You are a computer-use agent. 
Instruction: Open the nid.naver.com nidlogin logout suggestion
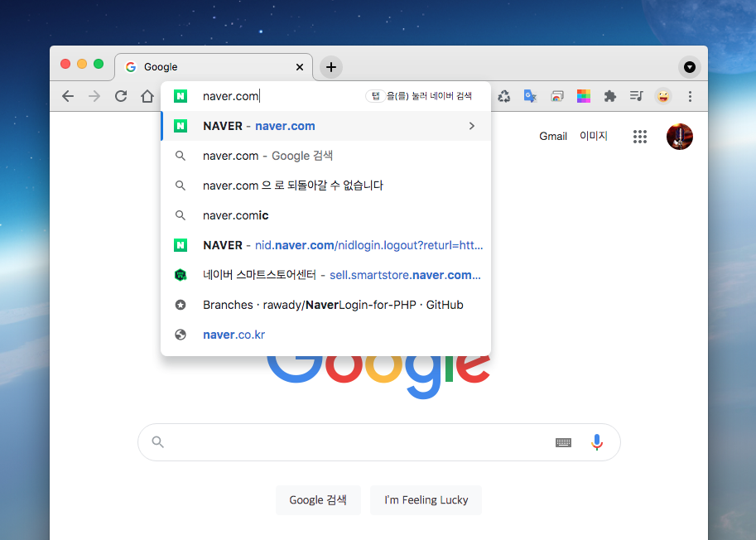pos(326,245)
